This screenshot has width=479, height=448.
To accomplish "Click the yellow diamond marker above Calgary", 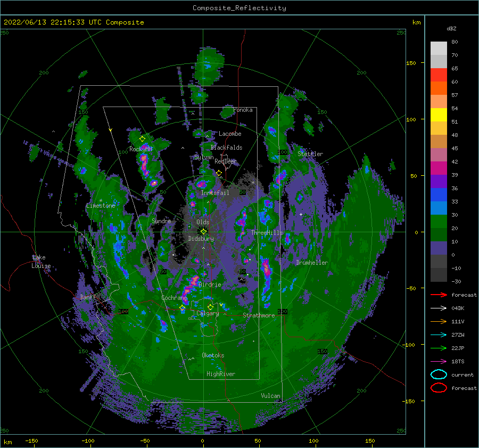I will click(210, 307).
